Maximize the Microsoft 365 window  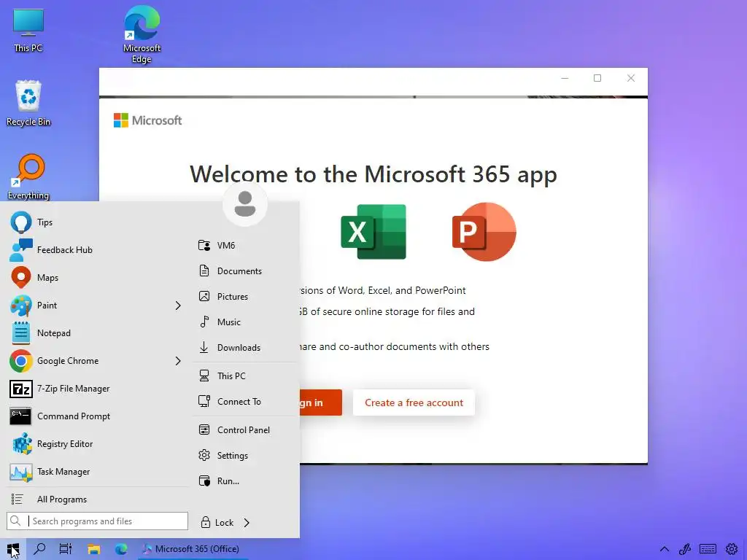(597, 78)
